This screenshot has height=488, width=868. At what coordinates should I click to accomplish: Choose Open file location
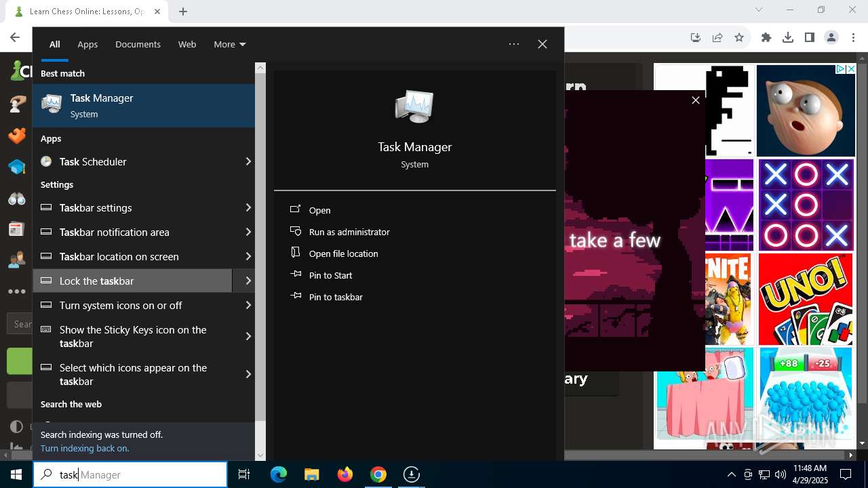click(334, 253)
